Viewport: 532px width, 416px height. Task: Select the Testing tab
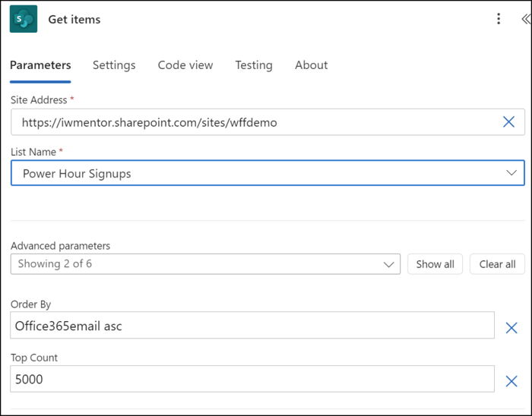(254, 65)
